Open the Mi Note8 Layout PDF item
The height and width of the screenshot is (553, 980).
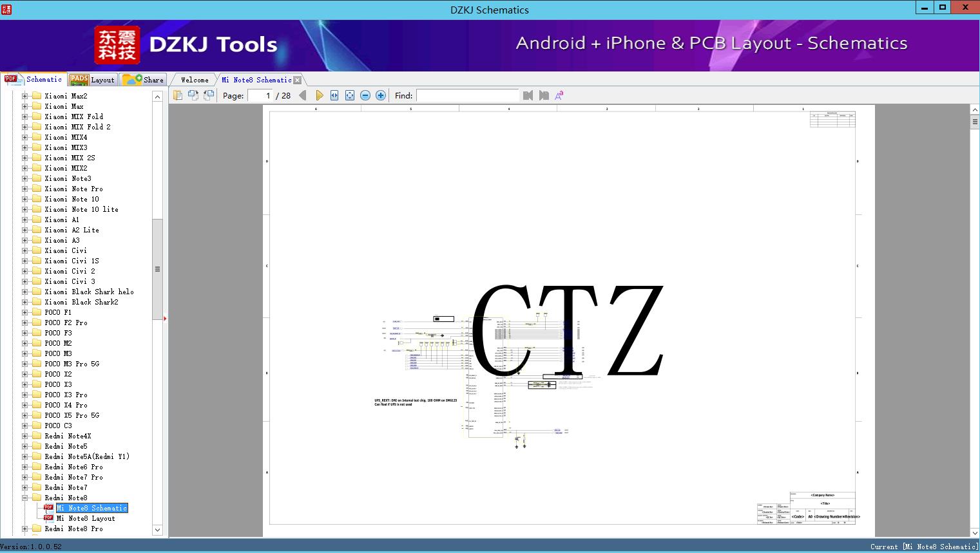[x=86, y=518]
